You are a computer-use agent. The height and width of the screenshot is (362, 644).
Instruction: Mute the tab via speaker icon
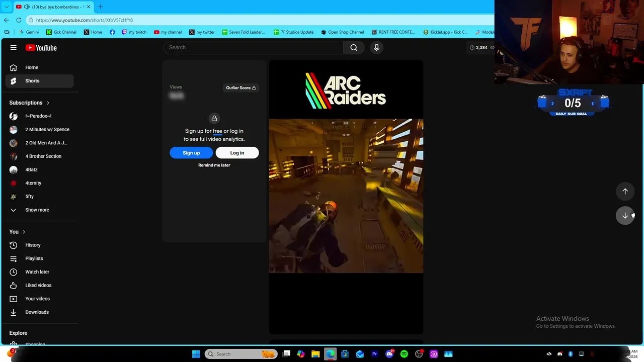pos(27,7)
